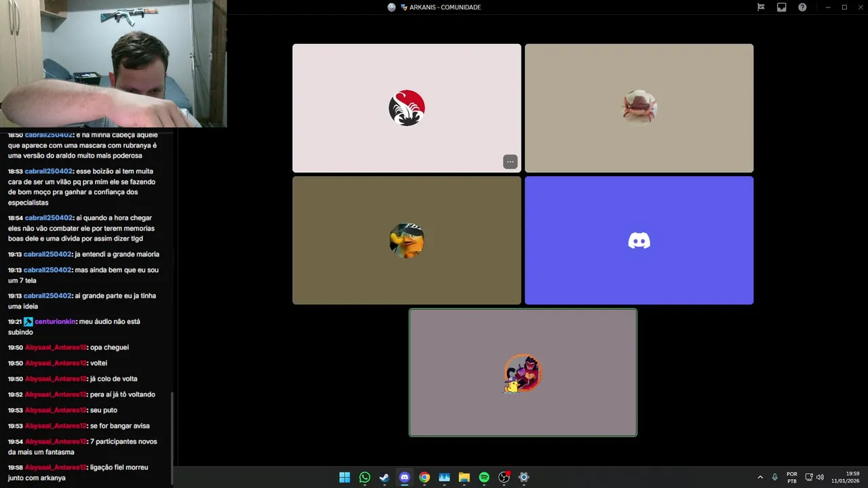Click the message '7 participantes novos da mais um fantasma'

pos(83,447)
